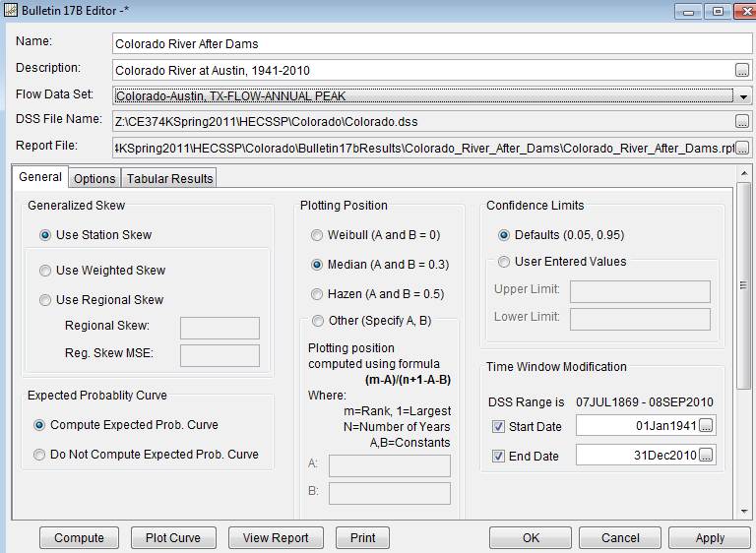Switch to the General tab

point(40,177)
